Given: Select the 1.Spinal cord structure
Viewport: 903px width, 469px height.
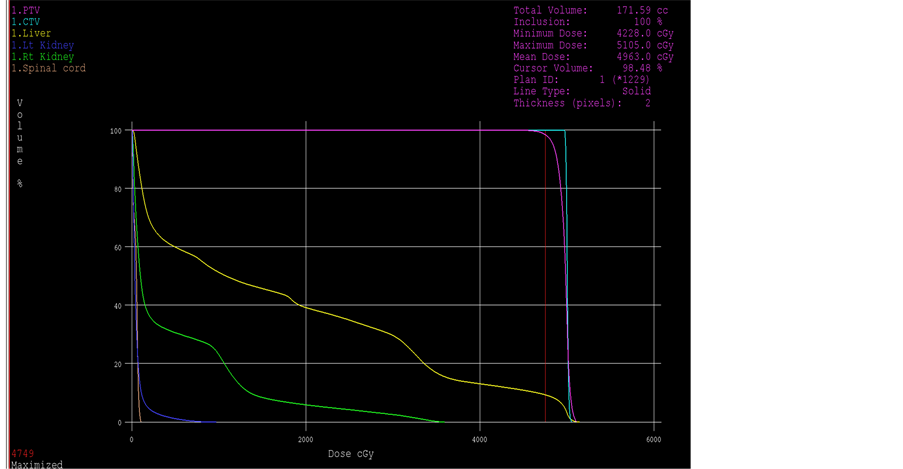Looking at the screenshot, I should click(49, 68).
